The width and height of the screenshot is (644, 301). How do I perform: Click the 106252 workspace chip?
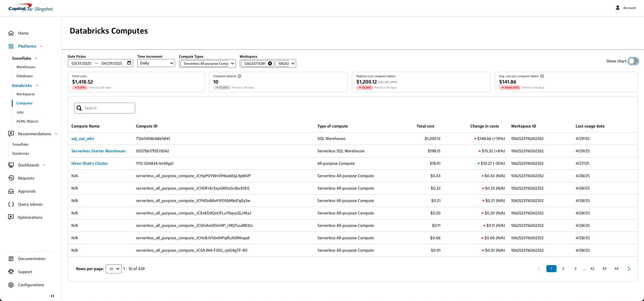coord(283,63)
